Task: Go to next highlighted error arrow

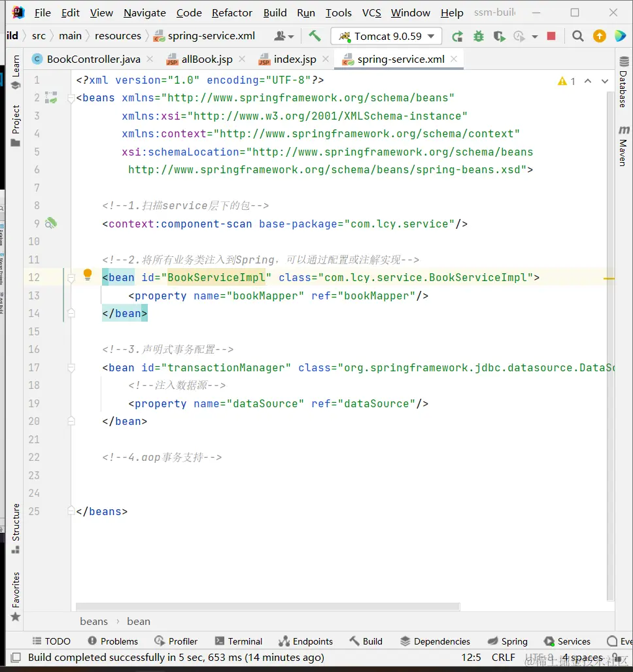Action: [605, 81]
